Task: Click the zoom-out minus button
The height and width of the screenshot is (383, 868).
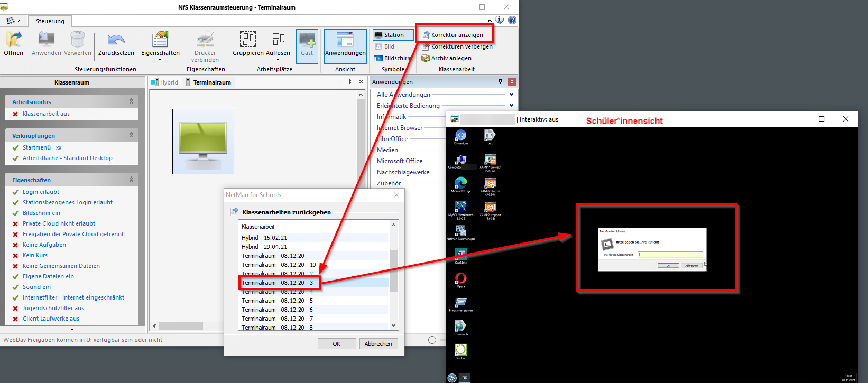Action: [432, 340]
